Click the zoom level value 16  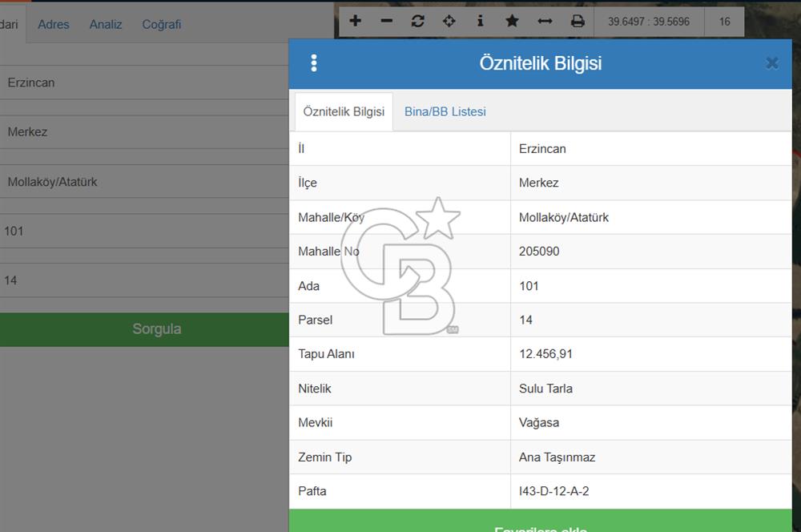click(724, 22)
